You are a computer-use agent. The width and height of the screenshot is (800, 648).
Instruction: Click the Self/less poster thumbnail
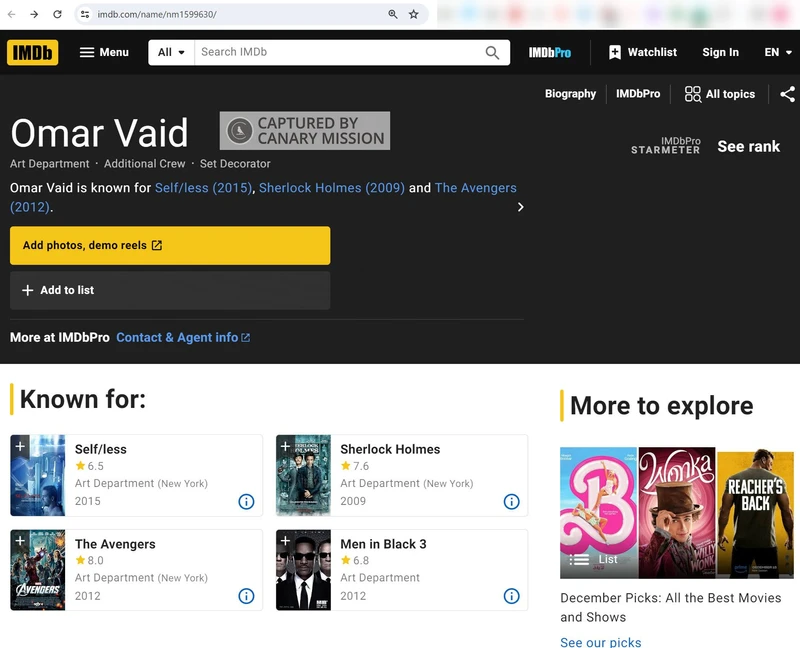tap(38, 475)
